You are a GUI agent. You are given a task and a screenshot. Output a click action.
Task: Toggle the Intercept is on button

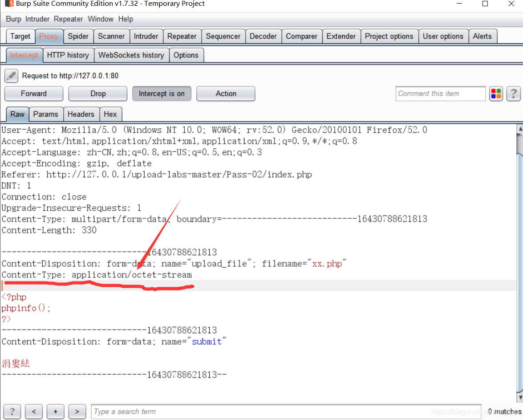coord(162,94)
